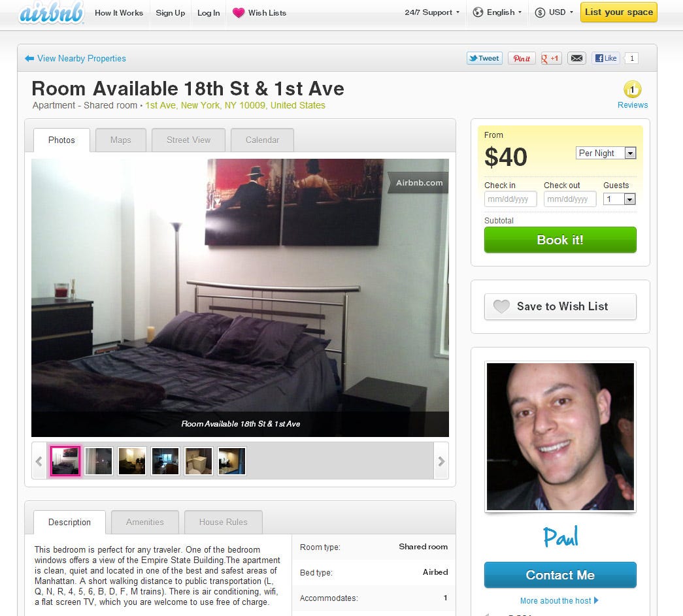Open the Amenities tab
The image size is (683, 616).
point(145,522)
